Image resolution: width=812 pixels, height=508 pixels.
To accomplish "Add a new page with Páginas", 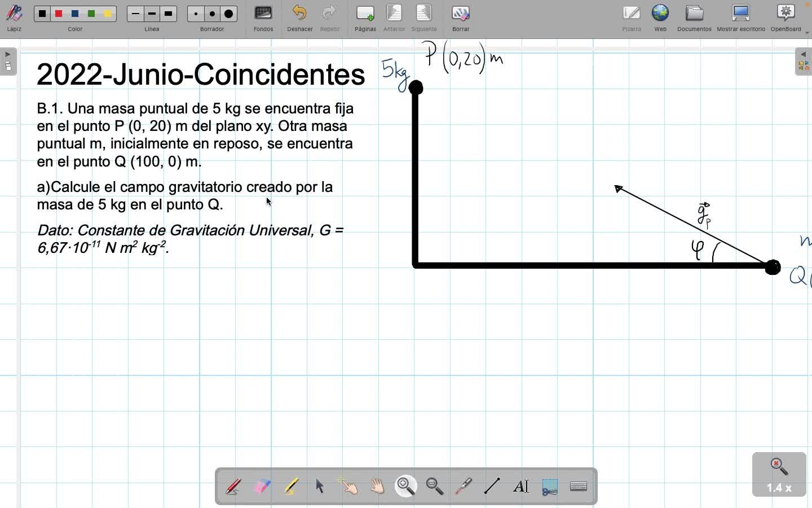I will click(x=365, y=18).
